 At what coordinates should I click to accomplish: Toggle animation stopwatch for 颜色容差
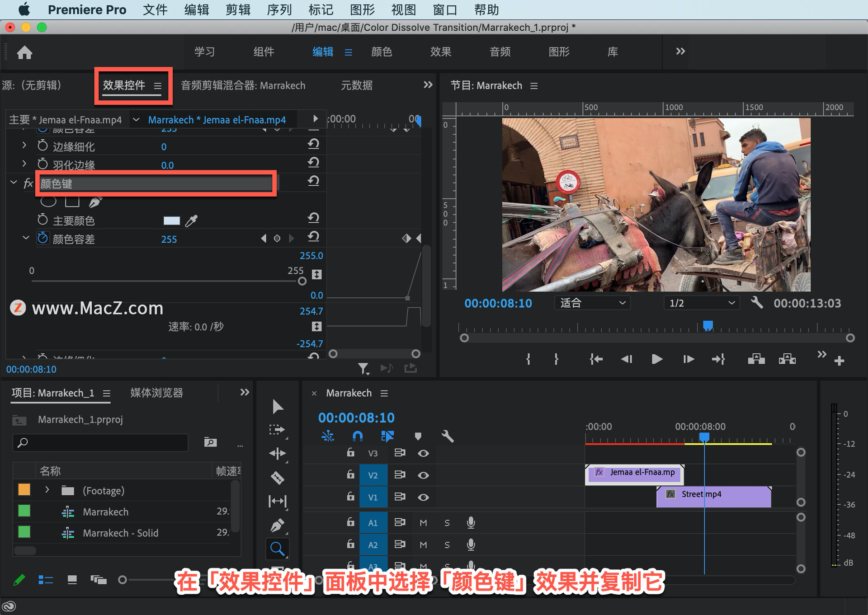click(x=42, y=238)
